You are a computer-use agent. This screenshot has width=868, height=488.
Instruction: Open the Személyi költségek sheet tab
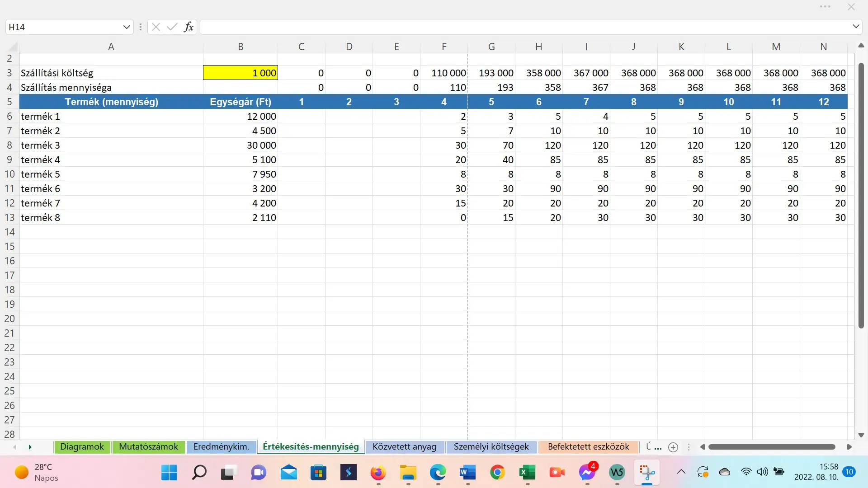[491, 447]
